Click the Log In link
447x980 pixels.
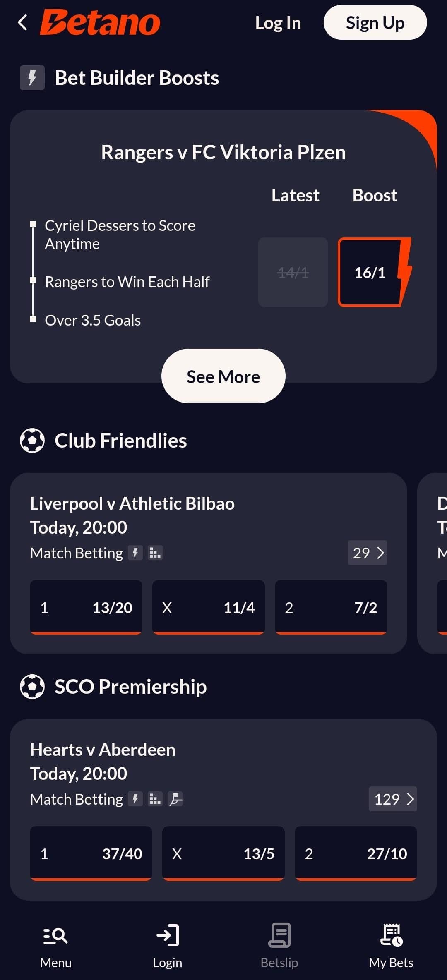pos(278,23)
